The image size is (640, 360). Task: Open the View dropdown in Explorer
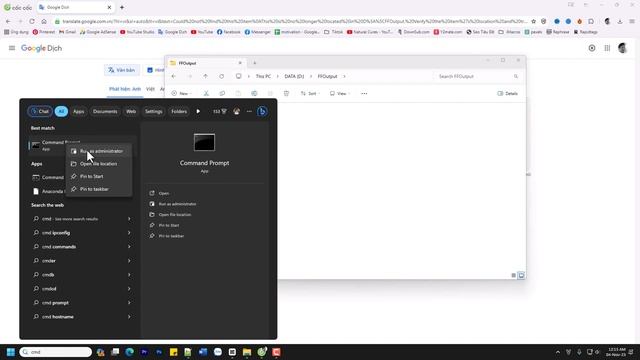click(340, 93)
